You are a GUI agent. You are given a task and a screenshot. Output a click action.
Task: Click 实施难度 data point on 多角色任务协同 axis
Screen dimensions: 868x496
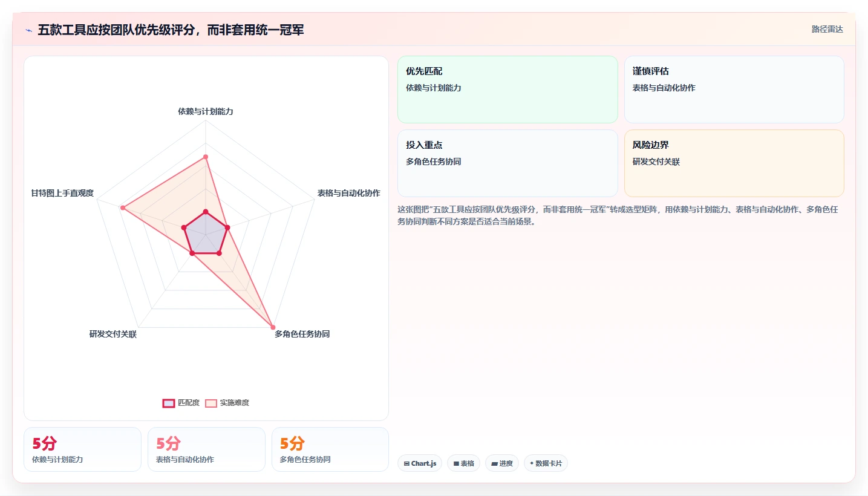click(273, 327)
